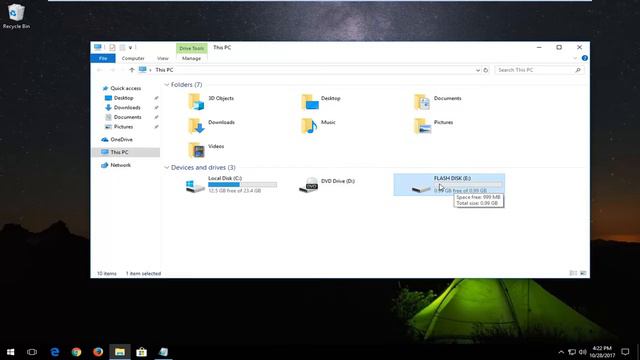Select the Downloads folder in Folders
Screen dimensions: 640x360
point(211,125)
